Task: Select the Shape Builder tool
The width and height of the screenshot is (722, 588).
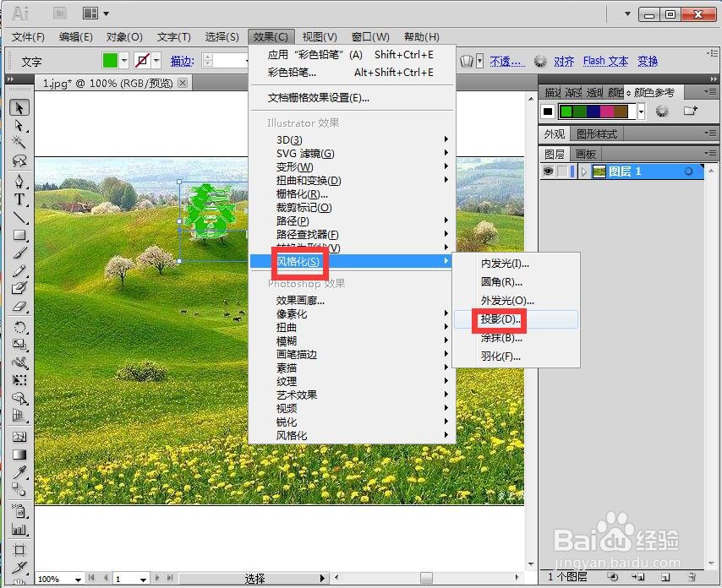Action: [19, 399]
